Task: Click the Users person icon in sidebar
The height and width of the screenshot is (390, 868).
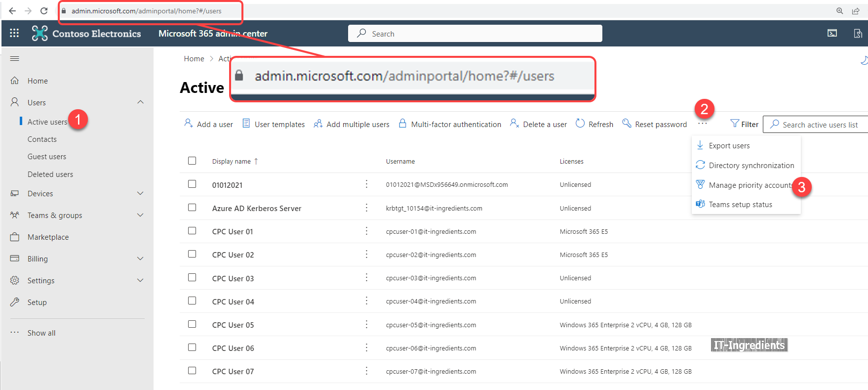Action: click(x=15, y=102)
